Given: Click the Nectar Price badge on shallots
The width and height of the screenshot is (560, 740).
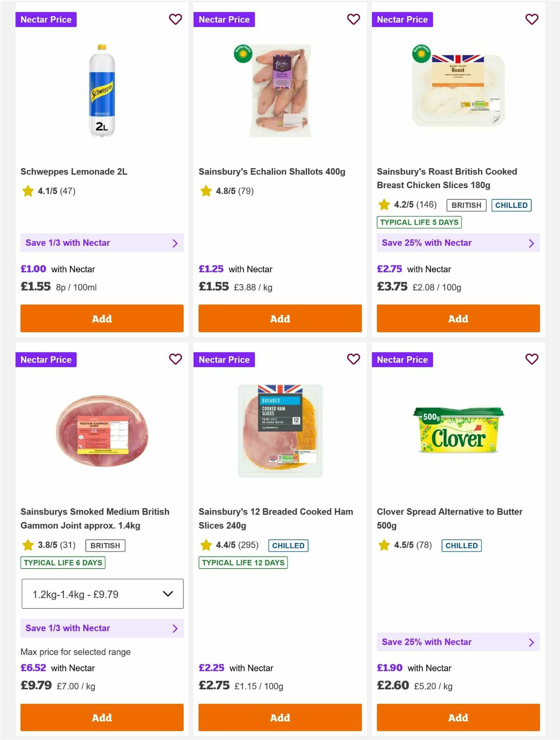Looking at the screenshot, I should point(224,20).
